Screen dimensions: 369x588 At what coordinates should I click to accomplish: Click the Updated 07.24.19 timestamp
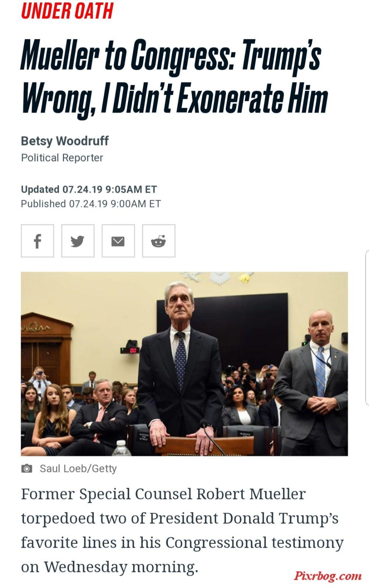[89, 189]
